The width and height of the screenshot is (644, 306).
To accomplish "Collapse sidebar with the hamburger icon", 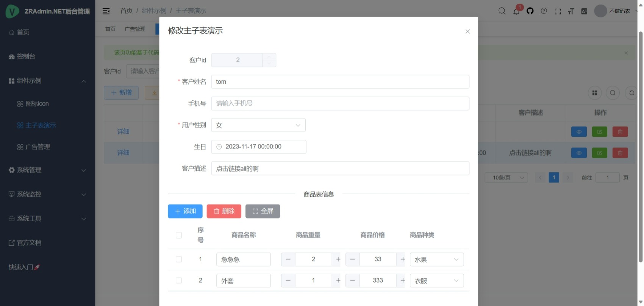I will tap(106, 11).
